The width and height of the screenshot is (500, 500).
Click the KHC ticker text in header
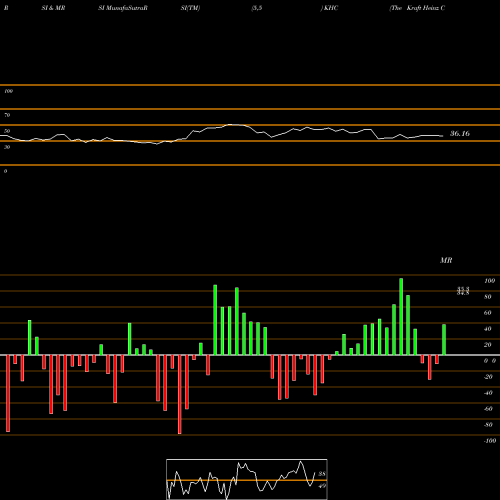(330, 8)
